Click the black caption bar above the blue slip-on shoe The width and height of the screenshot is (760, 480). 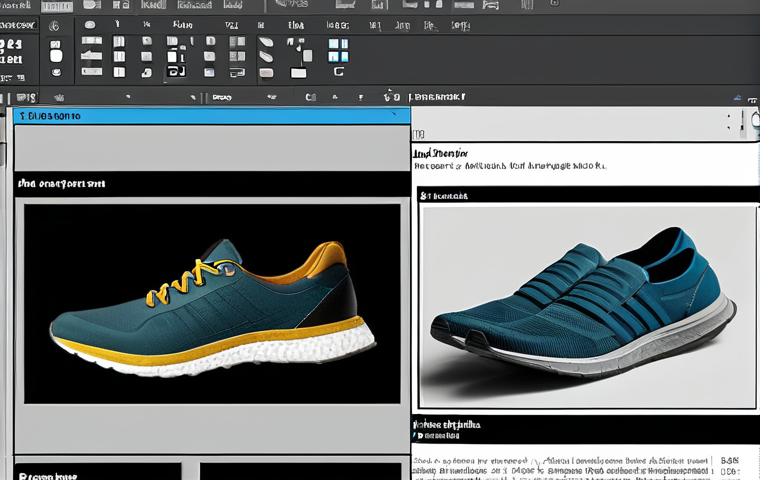(x=588, y=195)
